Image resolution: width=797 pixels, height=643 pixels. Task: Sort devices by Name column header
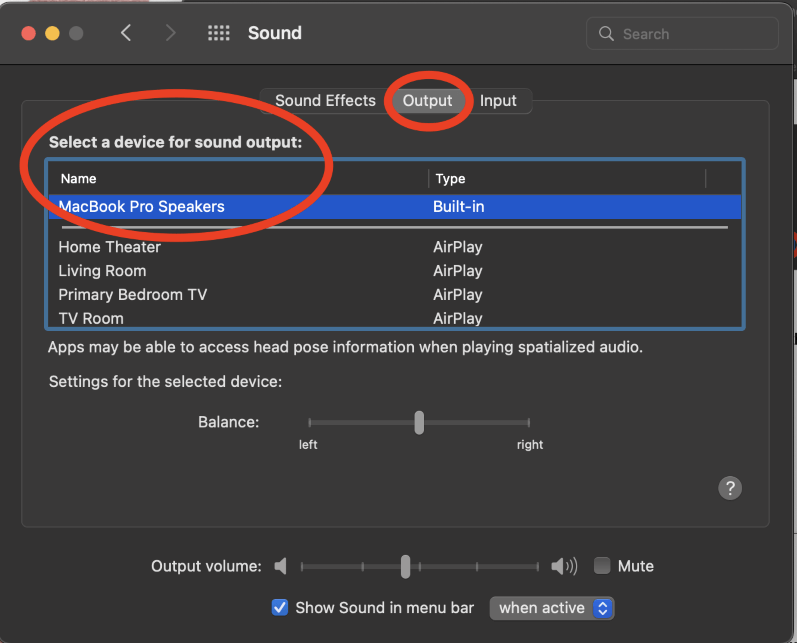pos(240,178)
